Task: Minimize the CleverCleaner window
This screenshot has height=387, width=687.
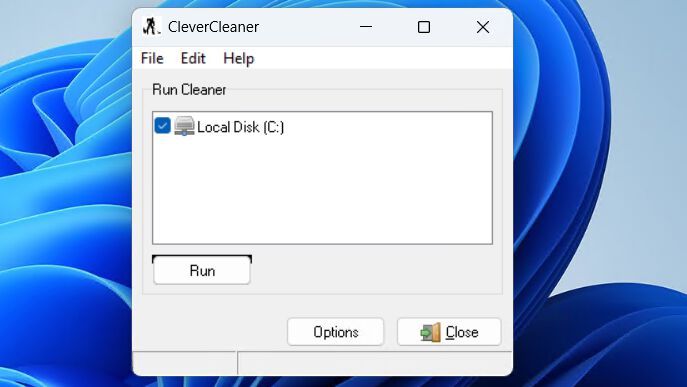Action: pyautogui.click(x=366, y=27)
